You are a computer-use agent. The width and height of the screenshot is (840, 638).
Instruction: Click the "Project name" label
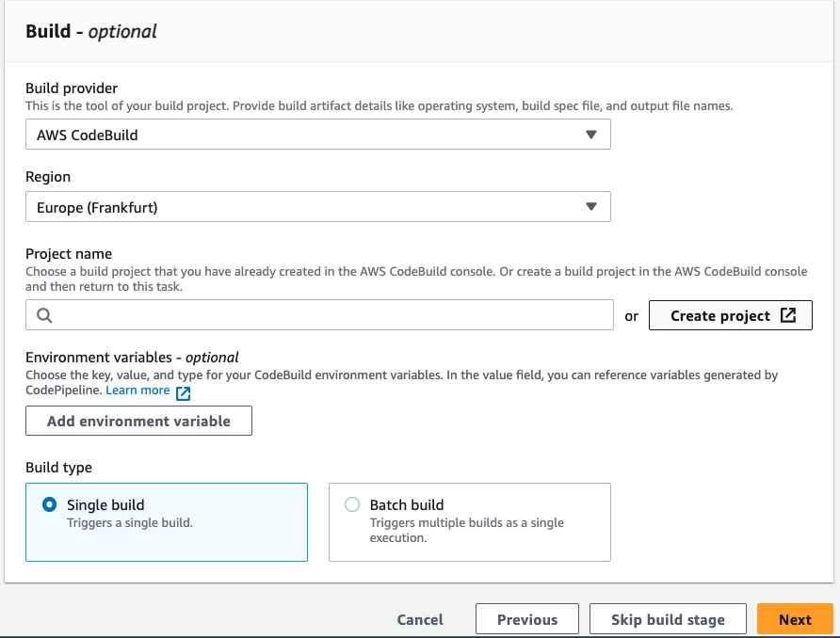click(x=69, y=254)
